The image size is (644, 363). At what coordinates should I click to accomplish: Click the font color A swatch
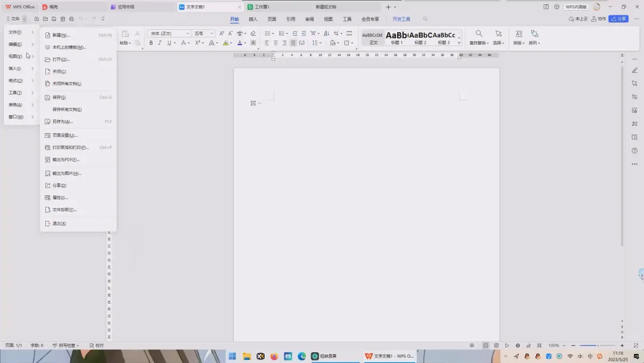pyautogui.click(x=240, y=43)
